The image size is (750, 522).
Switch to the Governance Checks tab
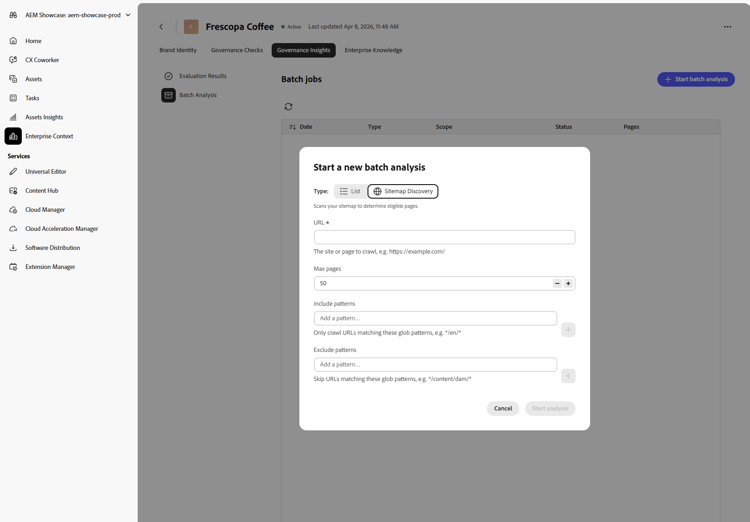click(x=237, y=50)
